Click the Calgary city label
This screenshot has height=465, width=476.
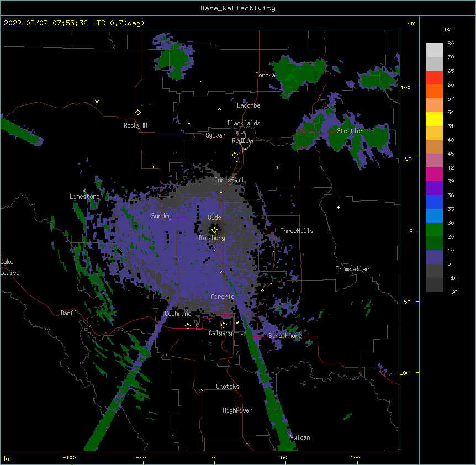click(x=220, y=333)
